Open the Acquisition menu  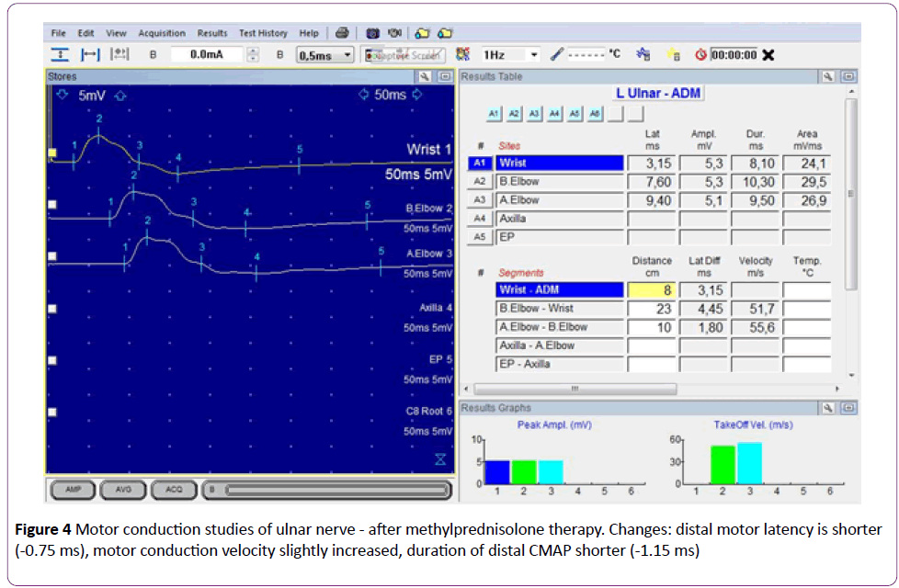coord(162,33)
